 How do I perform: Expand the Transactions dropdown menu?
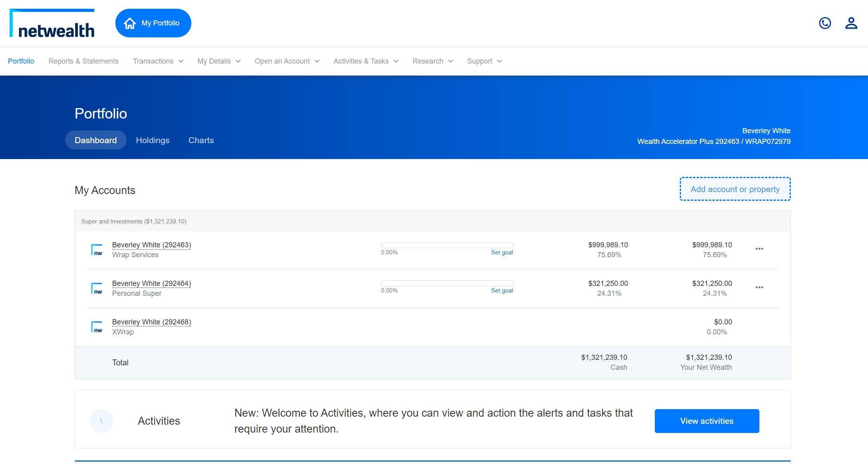[158, 61]
